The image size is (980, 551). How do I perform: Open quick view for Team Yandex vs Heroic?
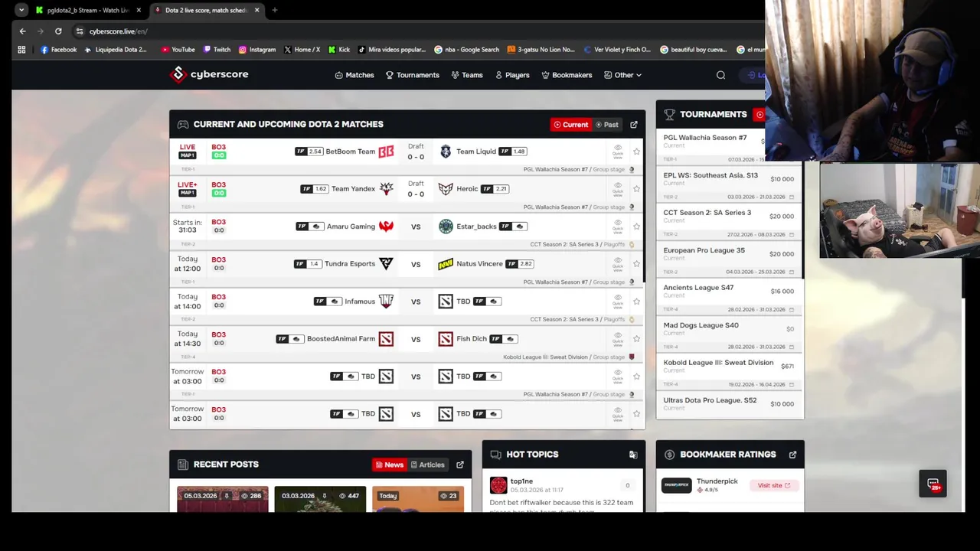[618, 189]
